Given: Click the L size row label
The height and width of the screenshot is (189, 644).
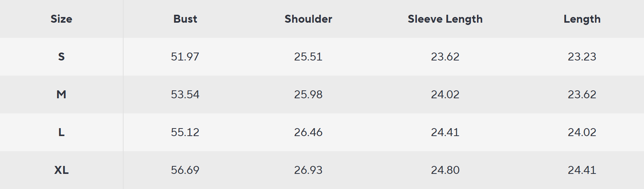Looking at the screenshot, I should coord(61,132).
